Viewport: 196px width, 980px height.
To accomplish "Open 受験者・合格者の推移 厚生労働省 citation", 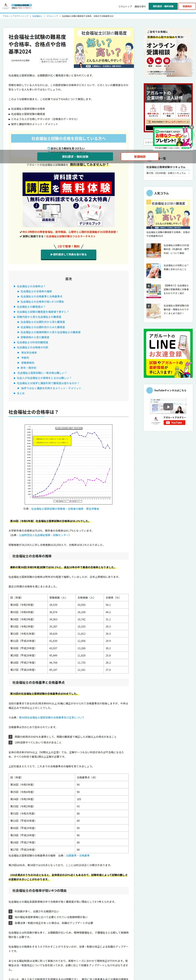I will click(x=65, y=509).
